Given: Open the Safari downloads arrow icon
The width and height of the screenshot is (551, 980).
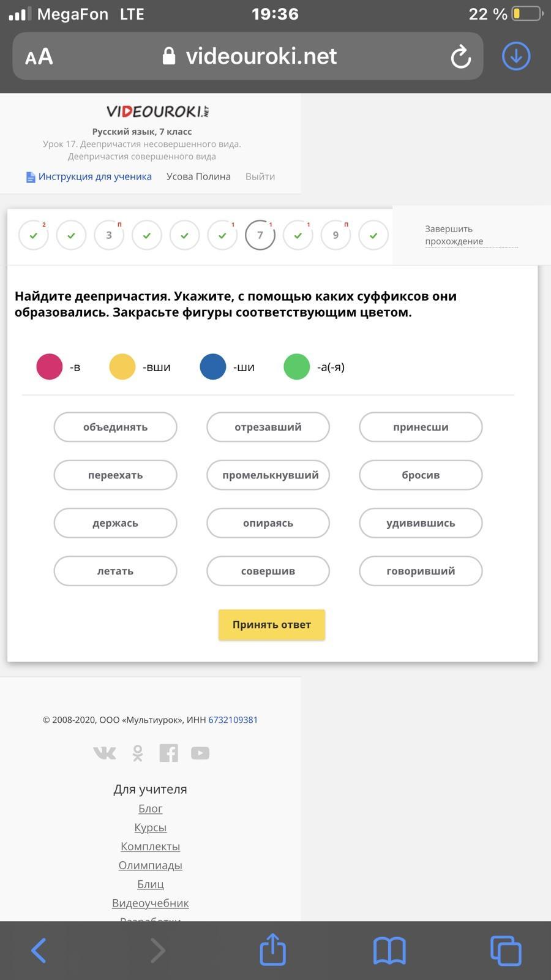Looking at the screenshot, I should (516, 56).
